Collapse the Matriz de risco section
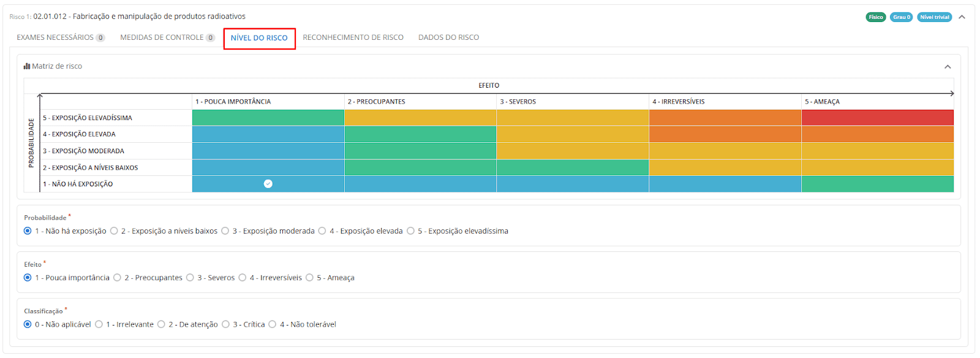 click(x=948, y=67)
